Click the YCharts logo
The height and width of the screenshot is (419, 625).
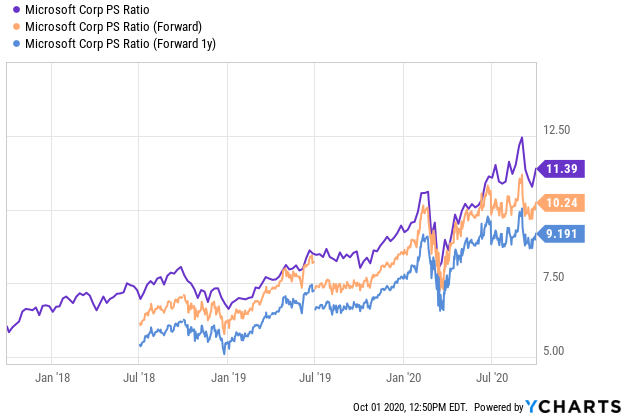[x=574, y=407]
